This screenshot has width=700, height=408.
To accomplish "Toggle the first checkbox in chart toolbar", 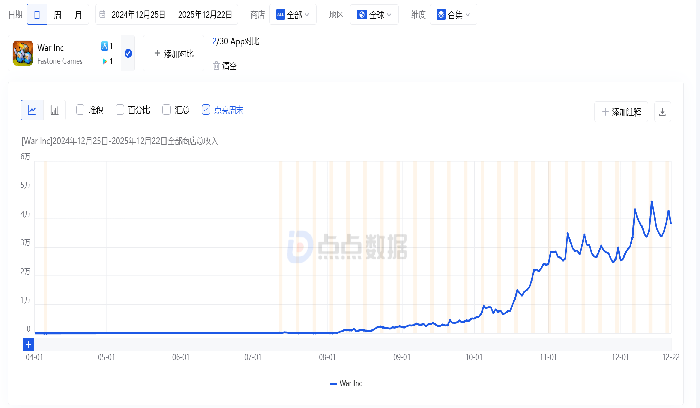I will [x=81, y=110].
